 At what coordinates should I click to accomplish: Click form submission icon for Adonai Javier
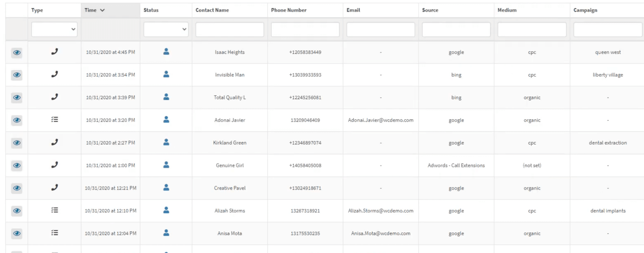click(55, 120)
